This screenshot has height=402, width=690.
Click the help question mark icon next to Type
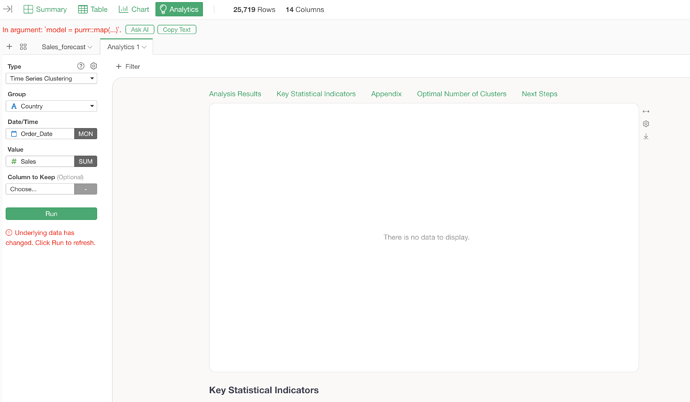point(81,66)
